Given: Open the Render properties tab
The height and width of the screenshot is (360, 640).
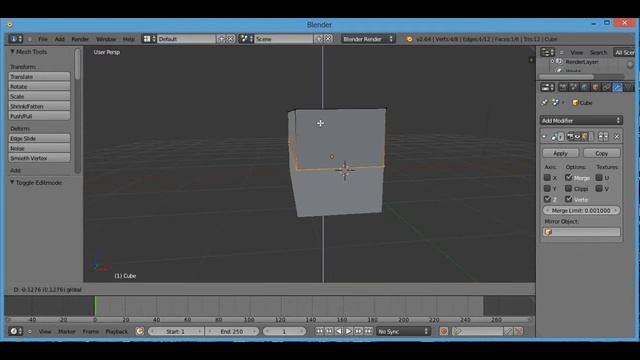Looking at the screenshot, I should tap(563, 87).
